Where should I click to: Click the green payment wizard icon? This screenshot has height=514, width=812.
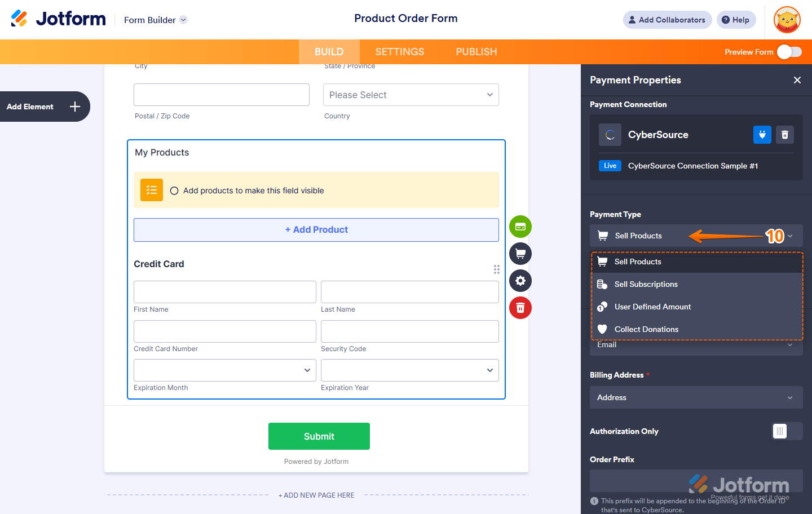pos(520,227)
